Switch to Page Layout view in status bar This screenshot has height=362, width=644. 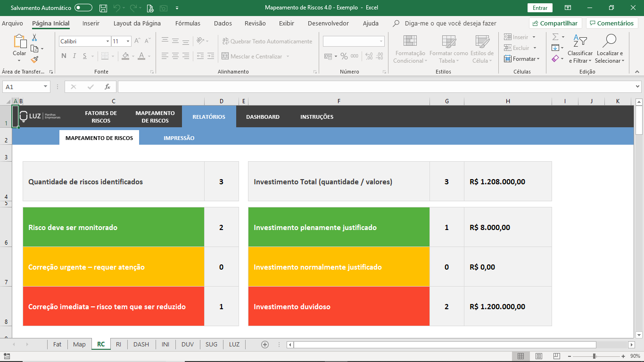[x=538, y=356]
